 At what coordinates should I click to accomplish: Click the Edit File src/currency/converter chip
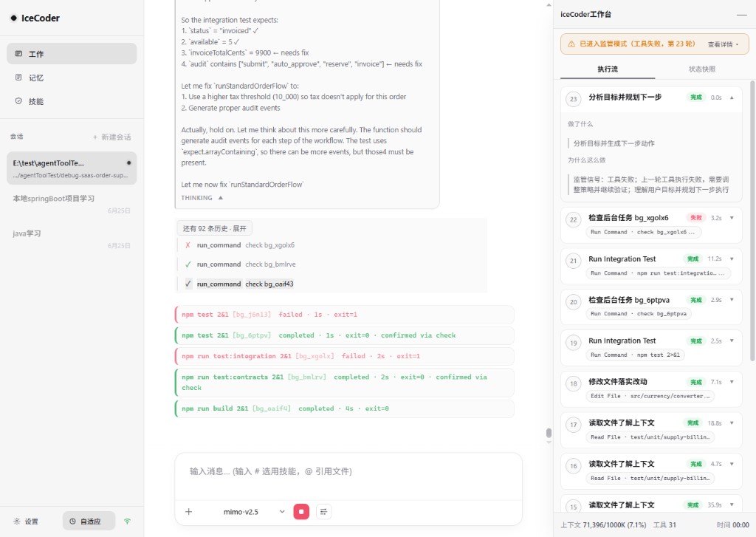click(651, 396)
